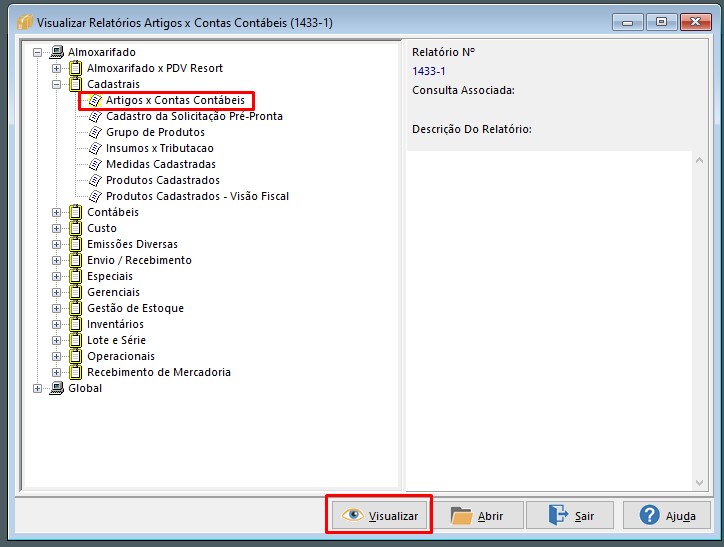Expand the Lote e Série node
The image size is (724, 547).
[x=56, y=340]
